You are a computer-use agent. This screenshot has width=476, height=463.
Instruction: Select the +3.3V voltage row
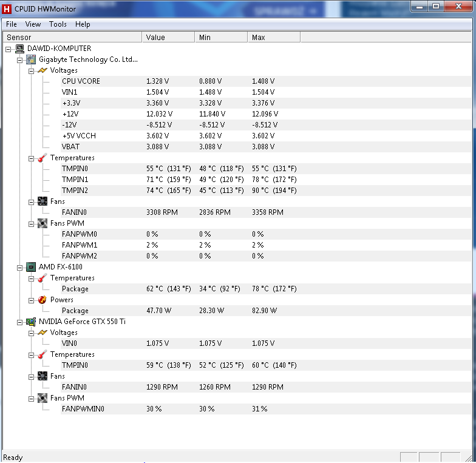(266, 103)
